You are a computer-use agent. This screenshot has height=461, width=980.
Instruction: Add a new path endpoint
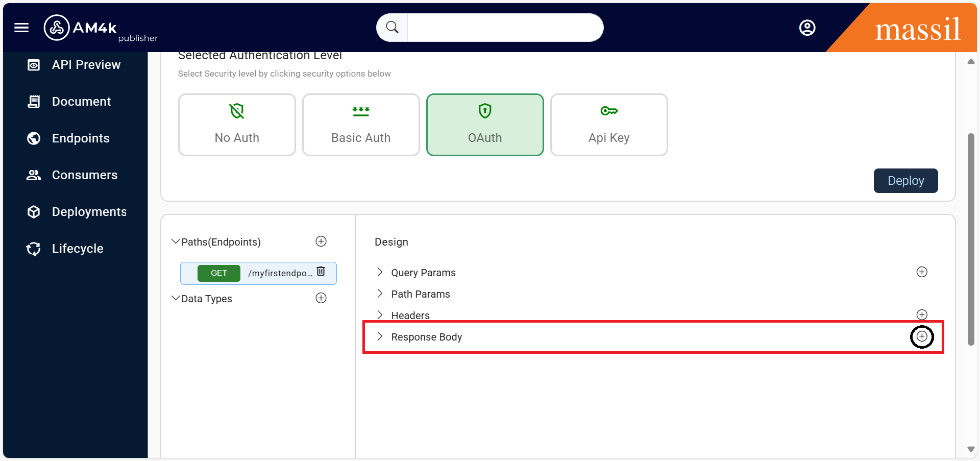coord(321,241)
